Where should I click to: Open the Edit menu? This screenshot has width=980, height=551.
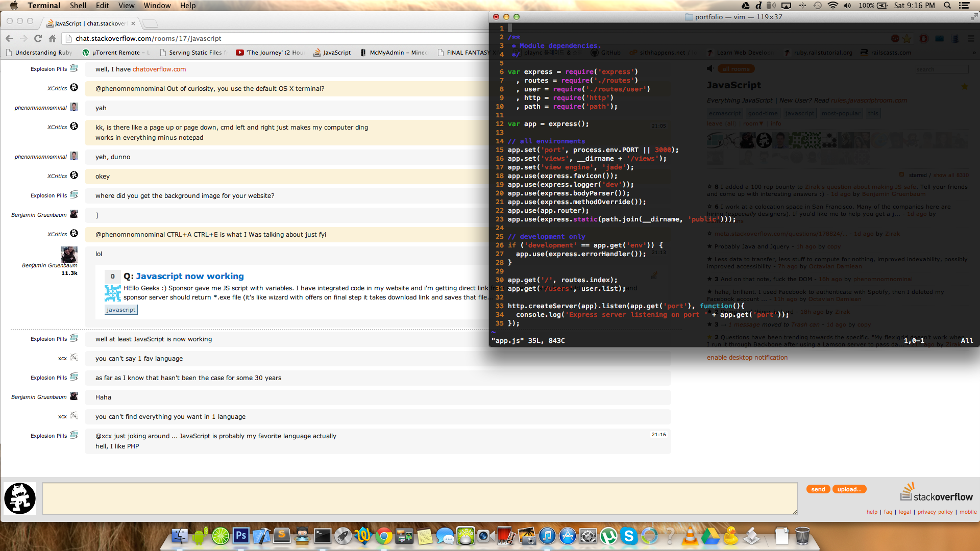pyautogui.click(x=103, y=6)
